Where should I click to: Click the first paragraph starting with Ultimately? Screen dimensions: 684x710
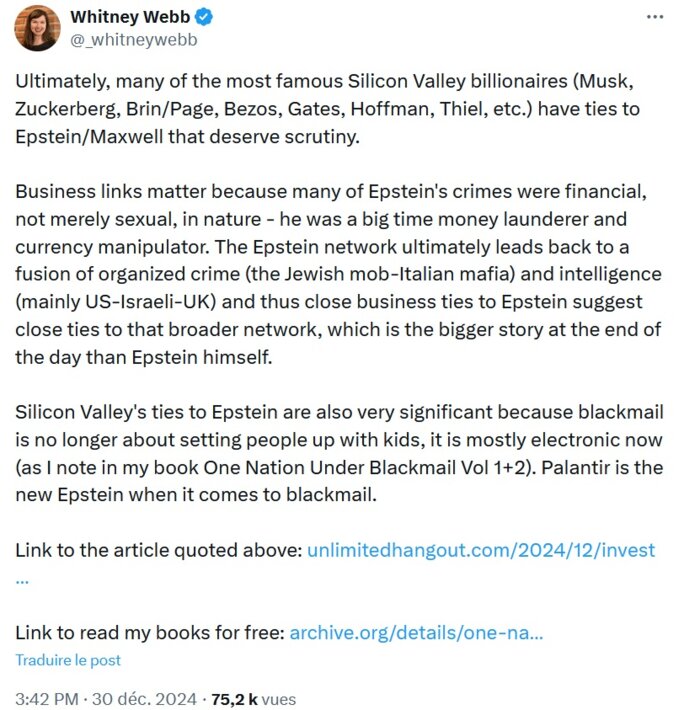pos(328,109)
